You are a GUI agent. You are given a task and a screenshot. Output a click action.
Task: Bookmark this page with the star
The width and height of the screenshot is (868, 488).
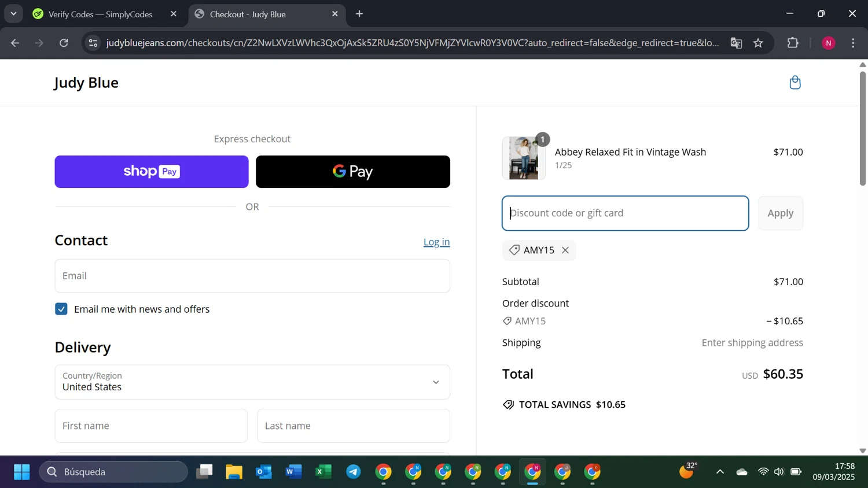coord(758,43)
